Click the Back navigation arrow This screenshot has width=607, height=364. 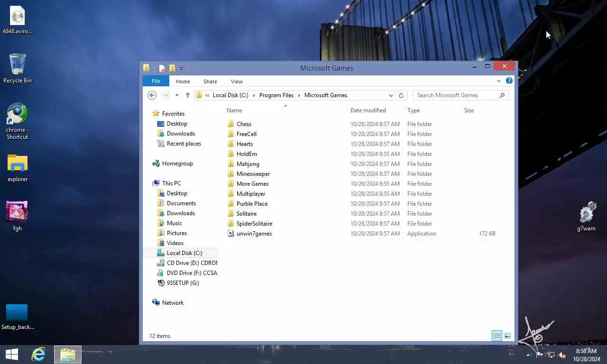click(152, 95)
